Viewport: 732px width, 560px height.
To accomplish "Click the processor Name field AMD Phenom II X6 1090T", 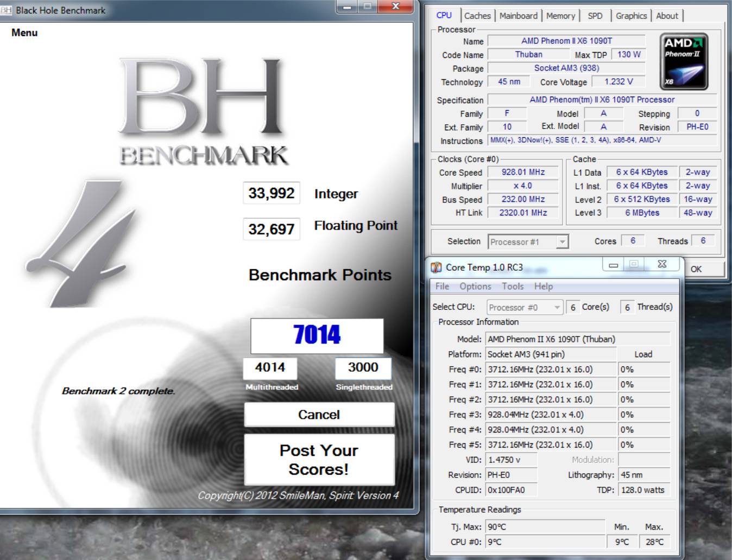I will point(566,41).
